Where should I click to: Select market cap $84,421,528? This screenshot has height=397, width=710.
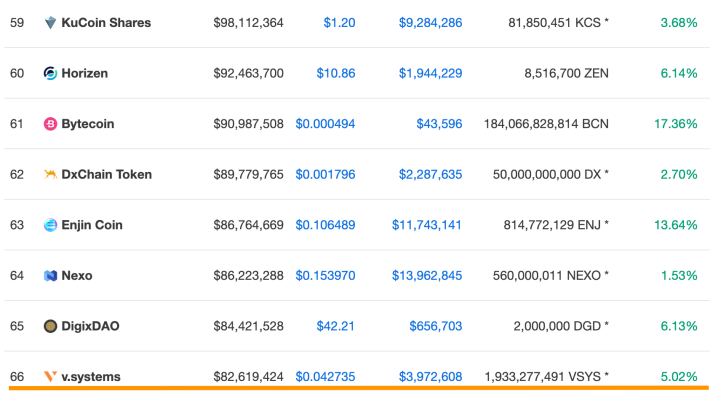pyautogui.click(x=249, y=326)
